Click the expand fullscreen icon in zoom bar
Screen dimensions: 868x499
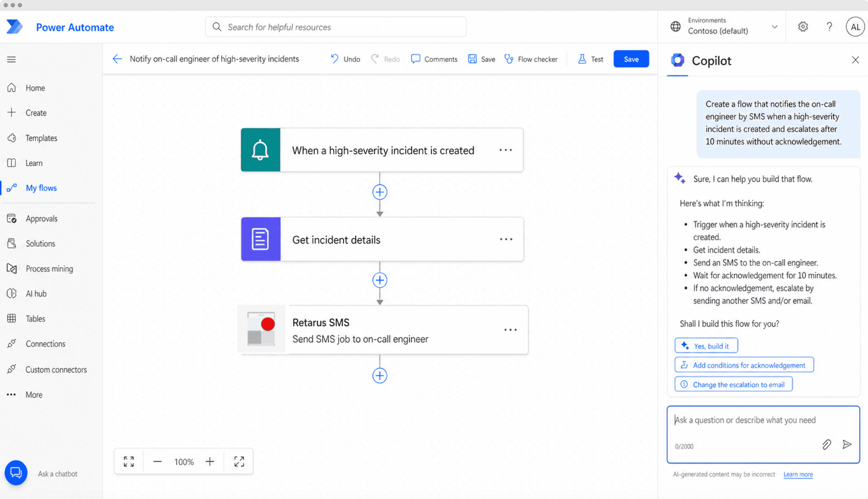click(x=239, y=462)
